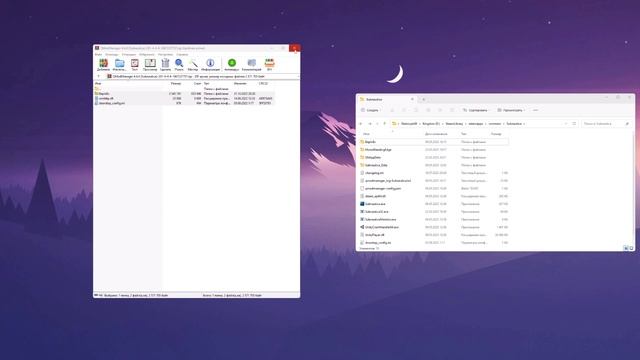The width and height of the screenshot is (640, 360).
Task: Click the three-dots See more button in Explorer
Action: tap(536, 110)
